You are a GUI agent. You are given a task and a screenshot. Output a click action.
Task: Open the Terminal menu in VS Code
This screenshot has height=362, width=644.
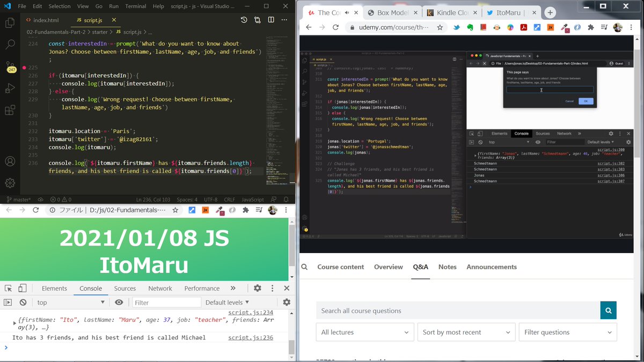(x=136, y=6)
